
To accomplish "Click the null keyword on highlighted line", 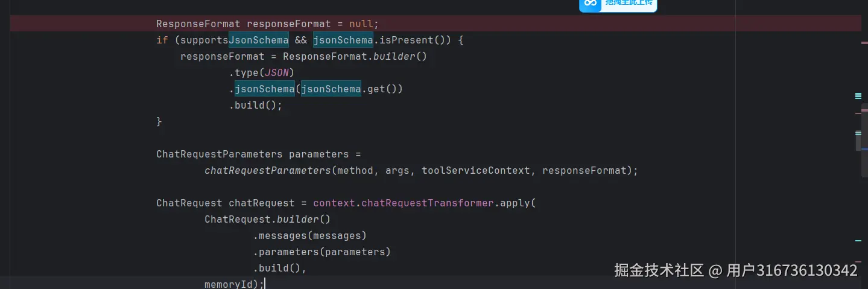I will (361, 24).
